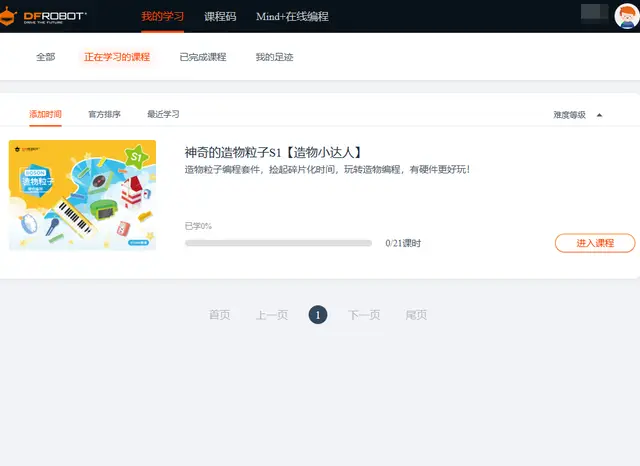Screen dimensions: 640x466
Task: Open the user avatar profile
Action: coord(627,16)
